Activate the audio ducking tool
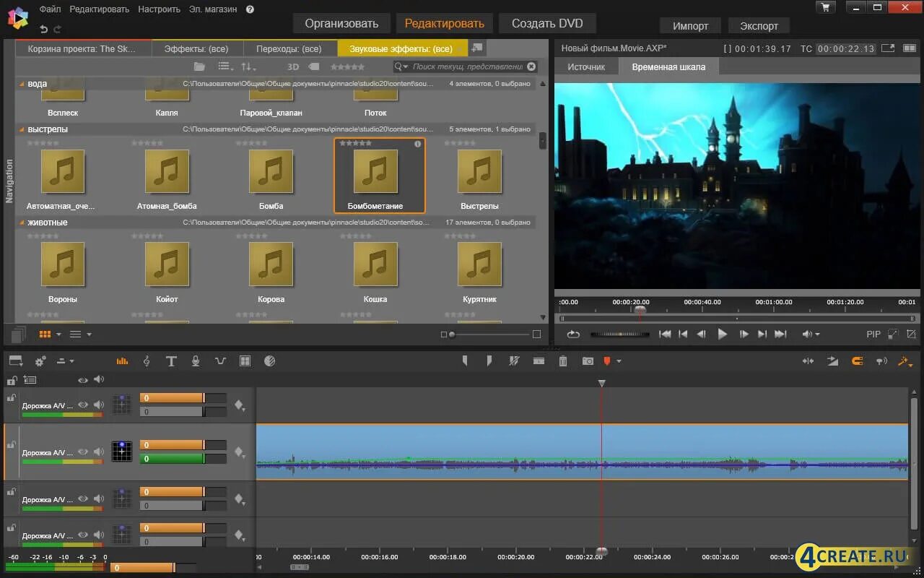Screen dimensions: 924x578 [x=220, y=361]
